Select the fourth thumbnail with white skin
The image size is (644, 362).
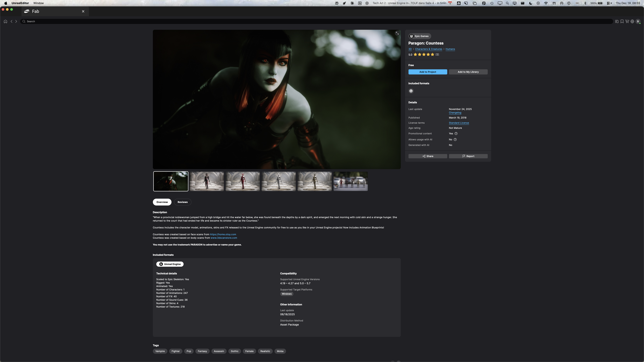click(x=279, y=181)
